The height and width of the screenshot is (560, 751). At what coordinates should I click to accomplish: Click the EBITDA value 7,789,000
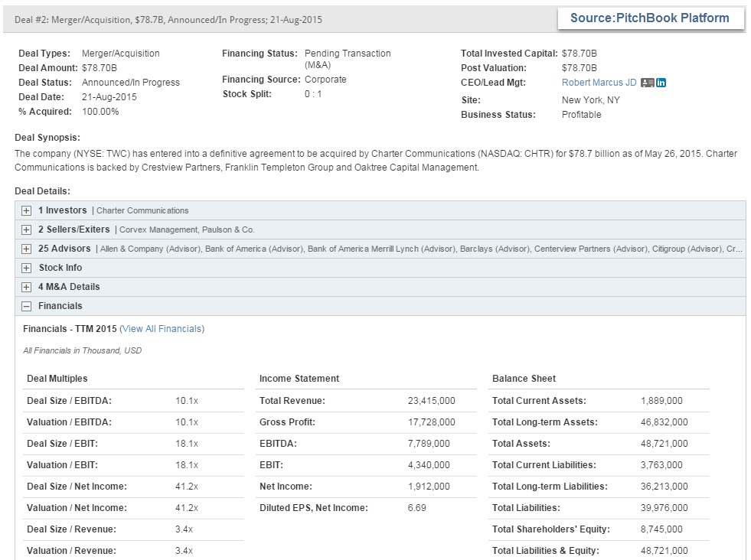[x=429, y=444]
